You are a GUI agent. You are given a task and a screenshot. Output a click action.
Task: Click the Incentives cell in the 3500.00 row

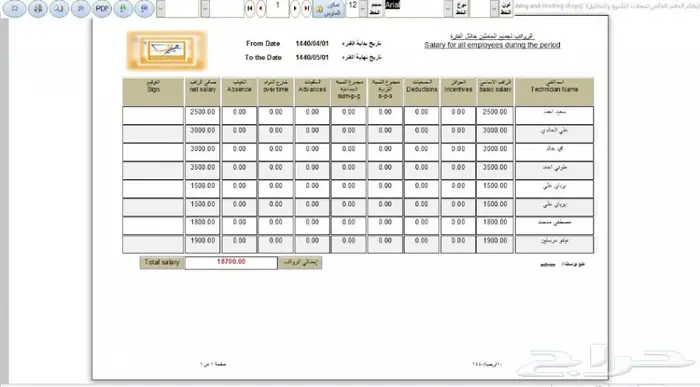pos(458,171)
